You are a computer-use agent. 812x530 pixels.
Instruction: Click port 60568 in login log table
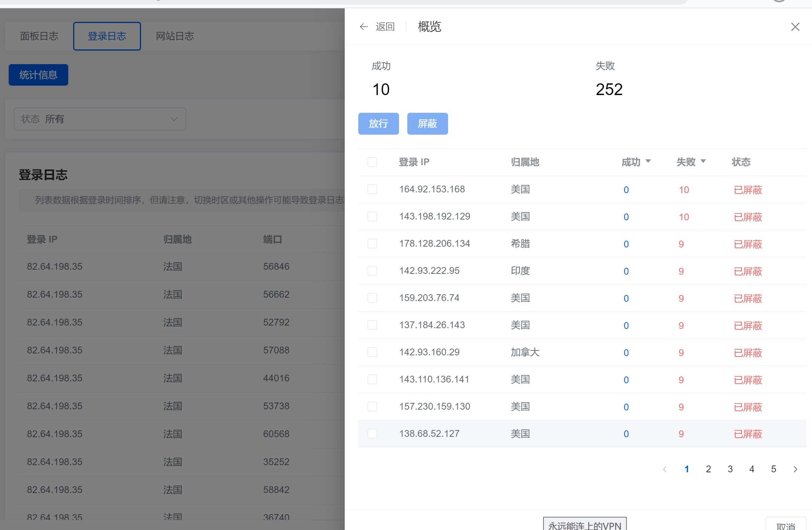pos(276,434)
